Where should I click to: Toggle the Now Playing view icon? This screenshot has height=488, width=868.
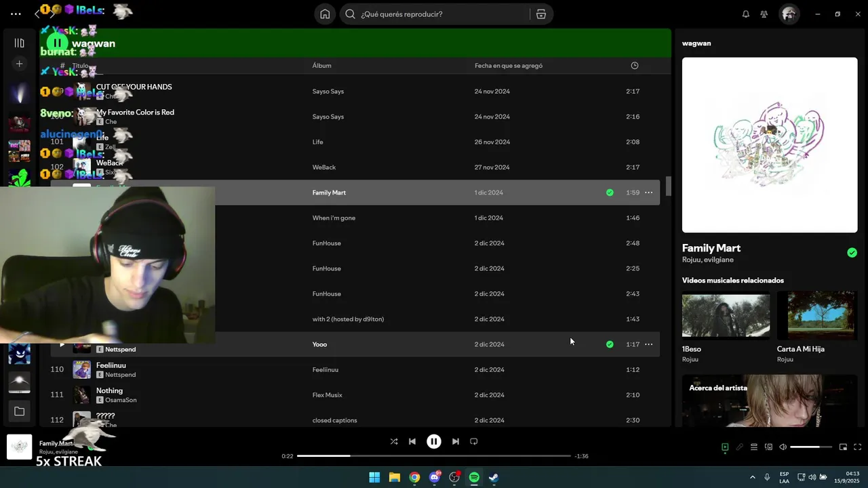725,447
